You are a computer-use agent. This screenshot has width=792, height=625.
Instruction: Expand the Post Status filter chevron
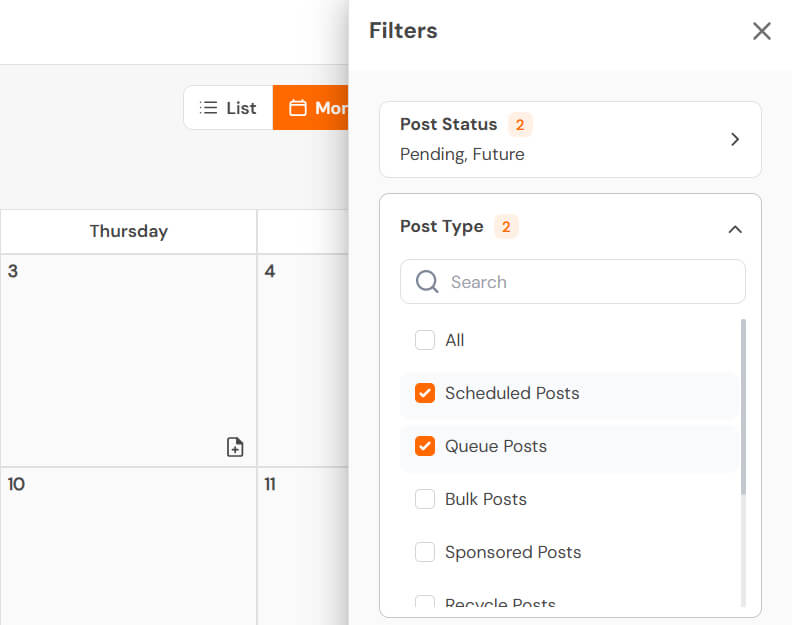click(x=735, y=140)
